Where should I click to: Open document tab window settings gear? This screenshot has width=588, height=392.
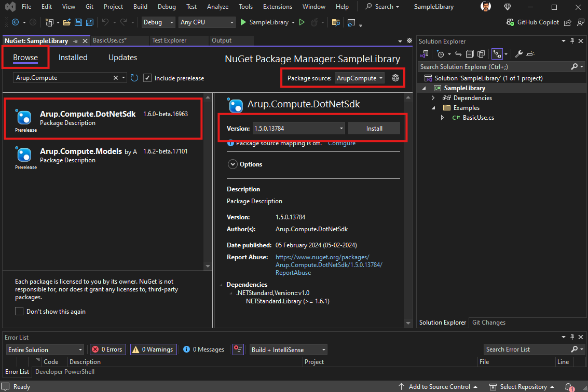409,41
